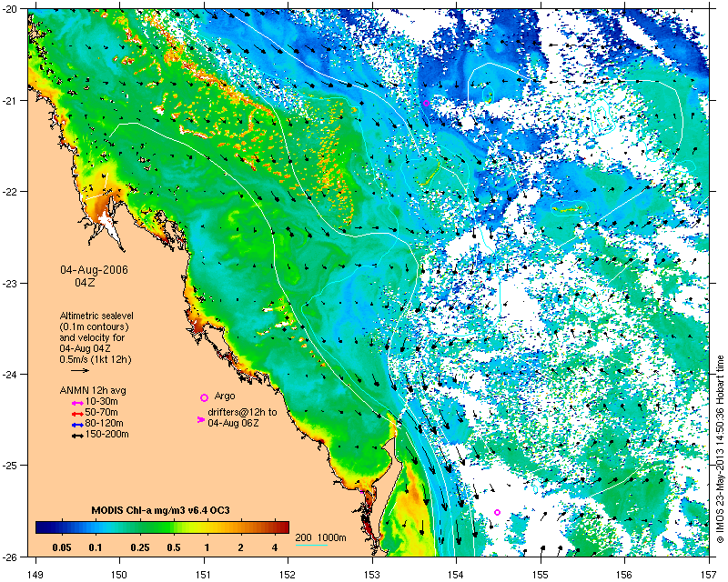Click the colorbar tick label 0.25
Screen dimensions: 728x582
pyautogui.click(x=140, y=547)
